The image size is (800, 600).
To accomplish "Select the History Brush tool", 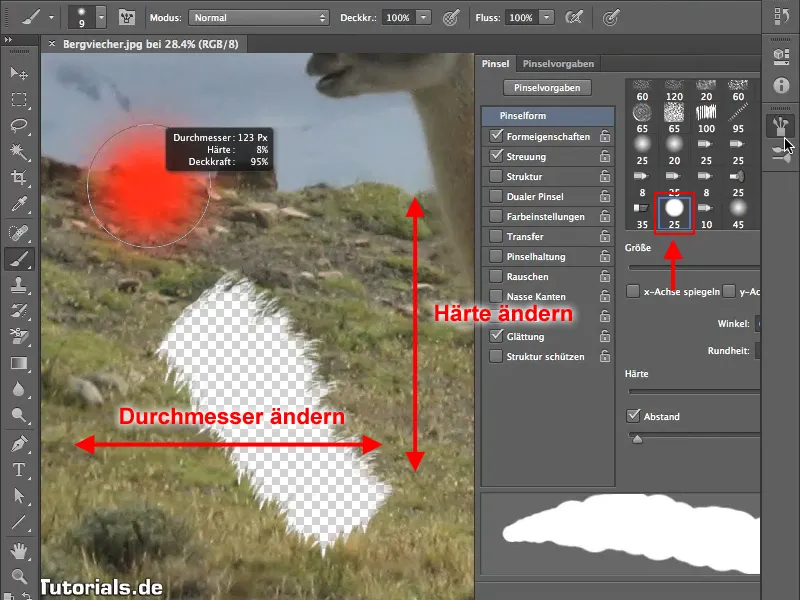I will (19, 311).
